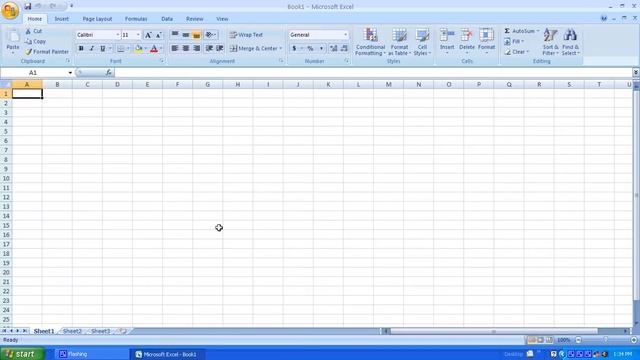Open the General number format dropdown
This screenshot has width=640, height=360.
[x=345, y=35]
